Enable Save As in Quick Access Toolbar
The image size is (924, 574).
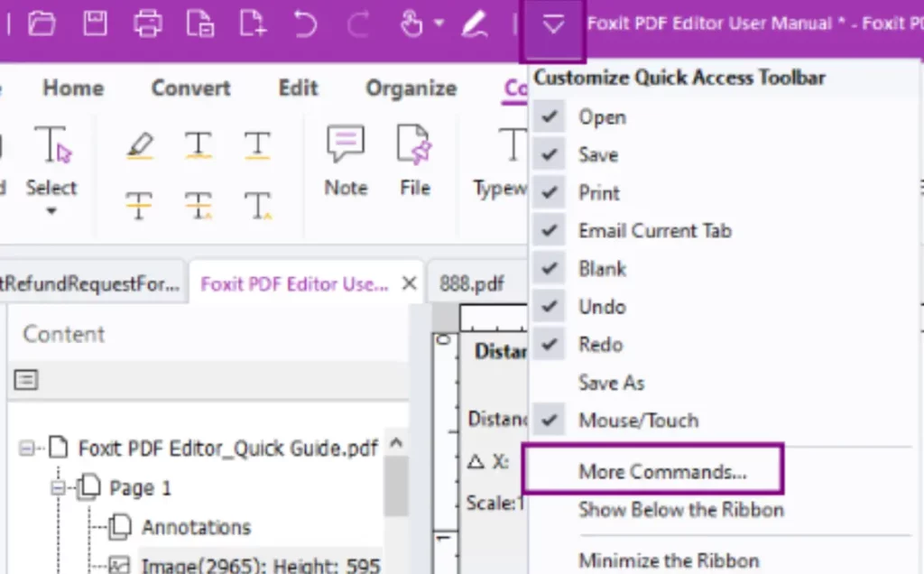[611, 383]
